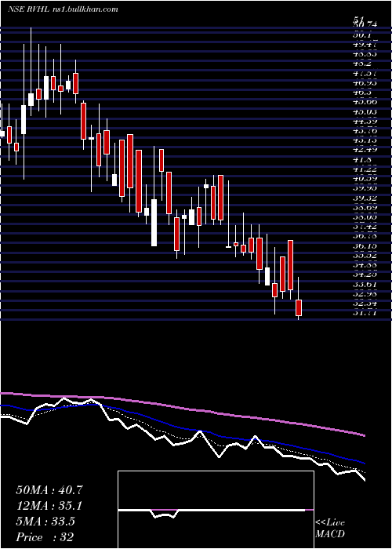The height and width of the screenshot is (549, 392).
Task: Click the 45.03 price axis label
Action: coord(365,111)
